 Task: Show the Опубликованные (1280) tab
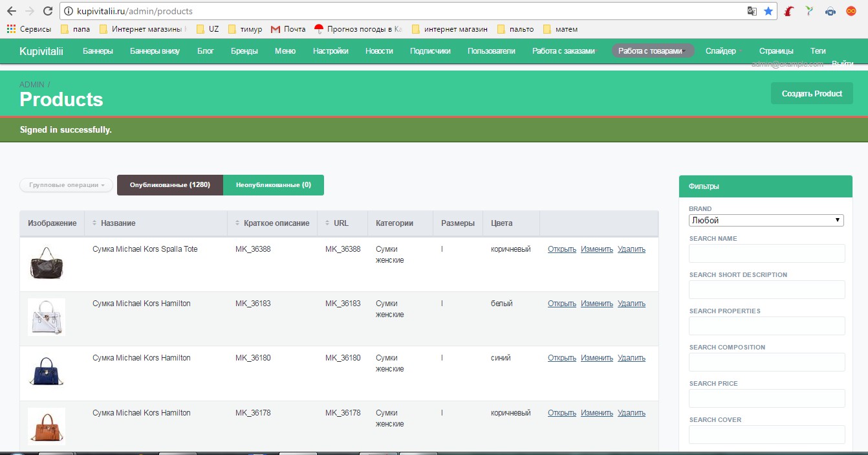tap(170, 185)
